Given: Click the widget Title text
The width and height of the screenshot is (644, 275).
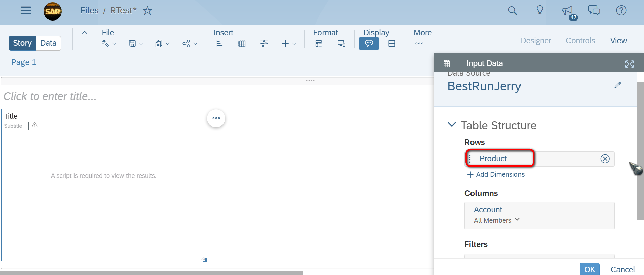Looking at the screenshot, I should (11, 116).
